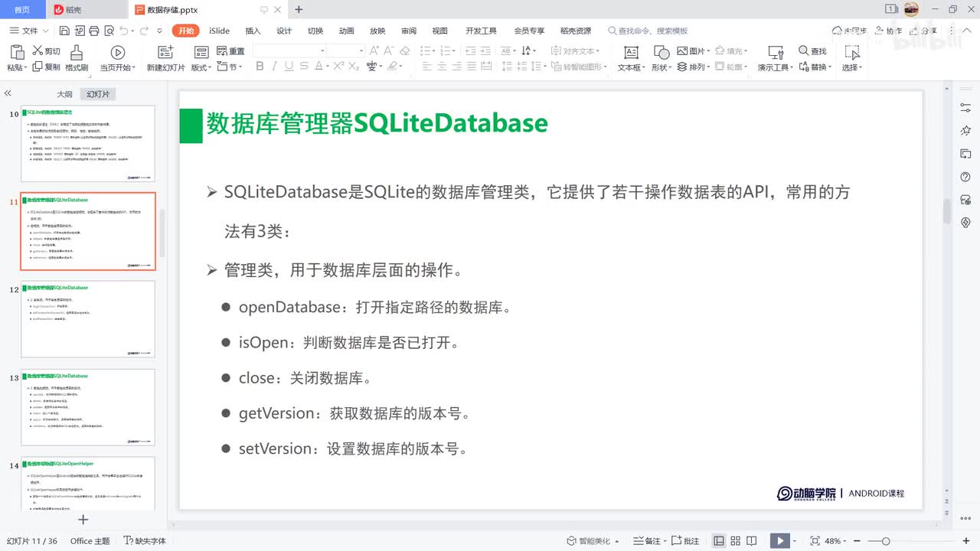
Task: Click the zoom slider handle
Action: pyautogui.click(x=886, y=541)
